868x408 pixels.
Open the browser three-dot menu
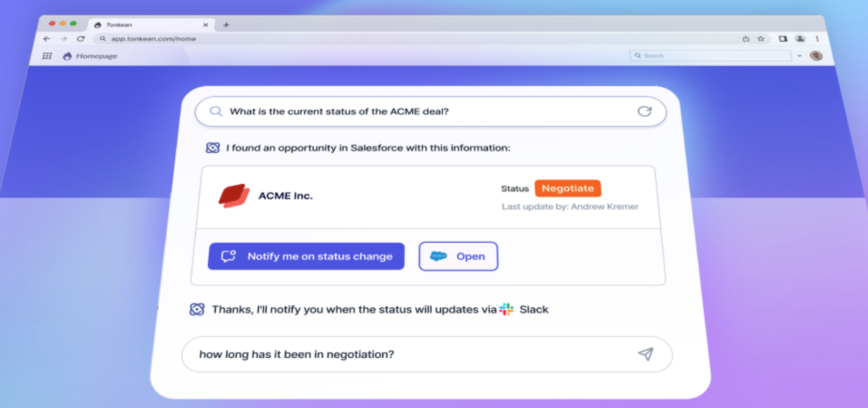click(818, 39)
